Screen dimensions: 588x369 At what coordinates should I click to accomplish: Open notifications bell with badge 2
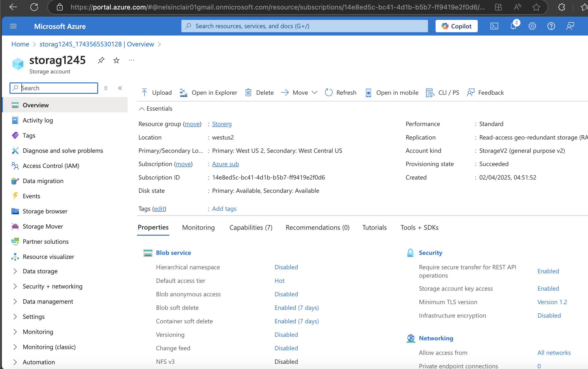coord(513,26)
